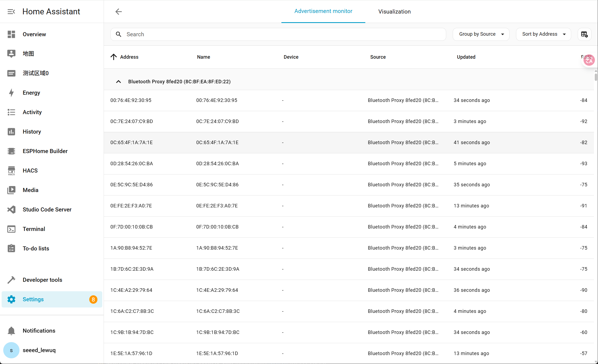Collapse the sidebar menu icon
598x364 pixels.
coord(11,12)
